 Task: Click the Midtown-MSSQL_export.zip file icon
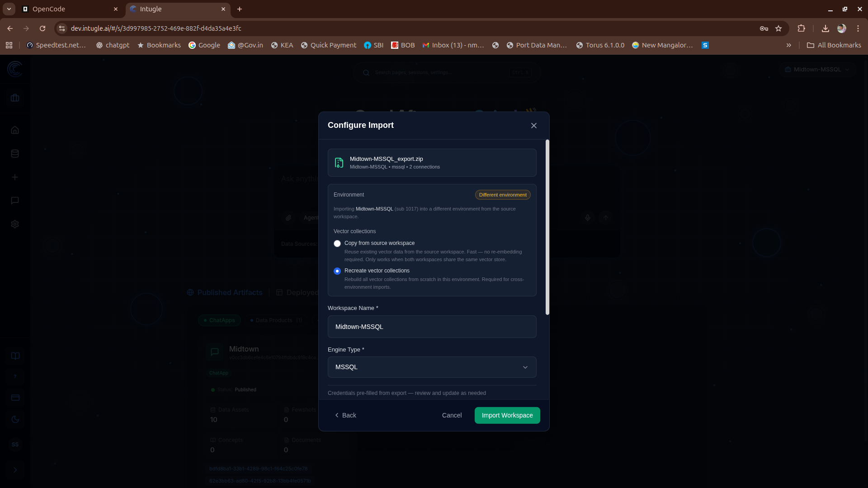(339, 163)
